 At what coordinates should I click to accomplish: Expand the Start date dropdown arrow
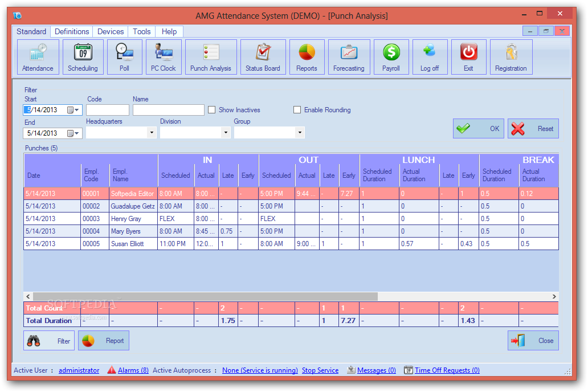77,110
